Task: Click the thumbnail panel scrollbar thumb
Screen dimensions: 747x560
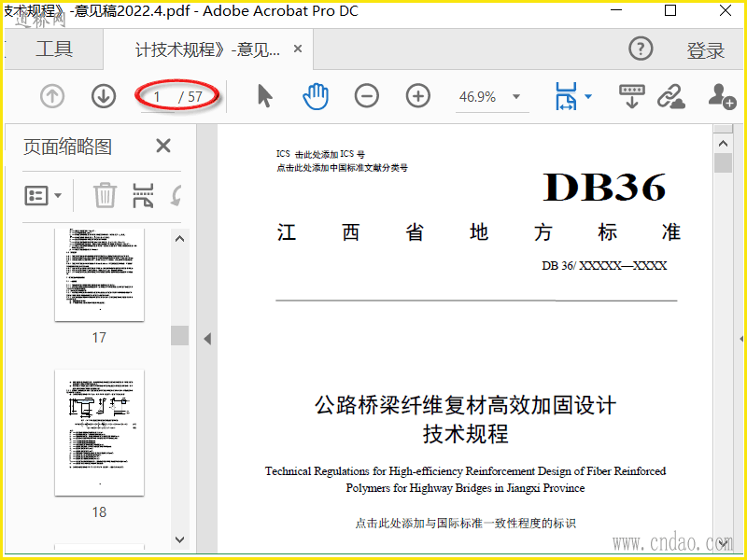Action: (x=179, y=335)
